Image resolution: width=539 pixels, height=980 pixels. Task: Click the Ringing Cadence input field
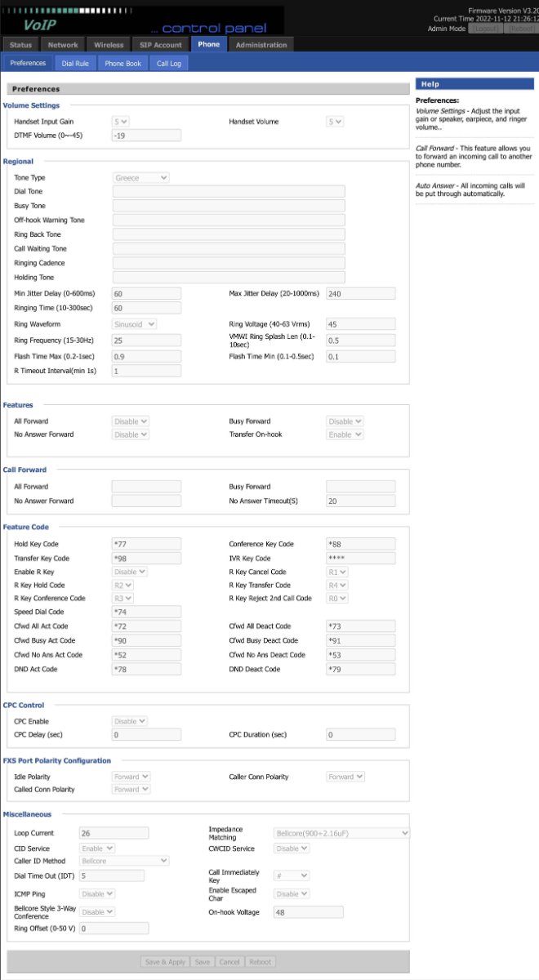tap(228, 263)
